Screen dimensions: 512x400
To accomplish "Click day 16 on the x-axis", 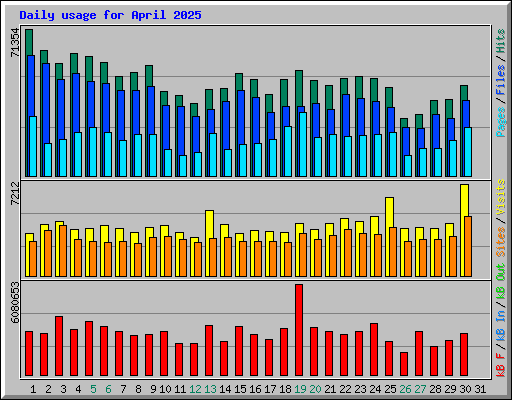I will click(x=255, y=389).
